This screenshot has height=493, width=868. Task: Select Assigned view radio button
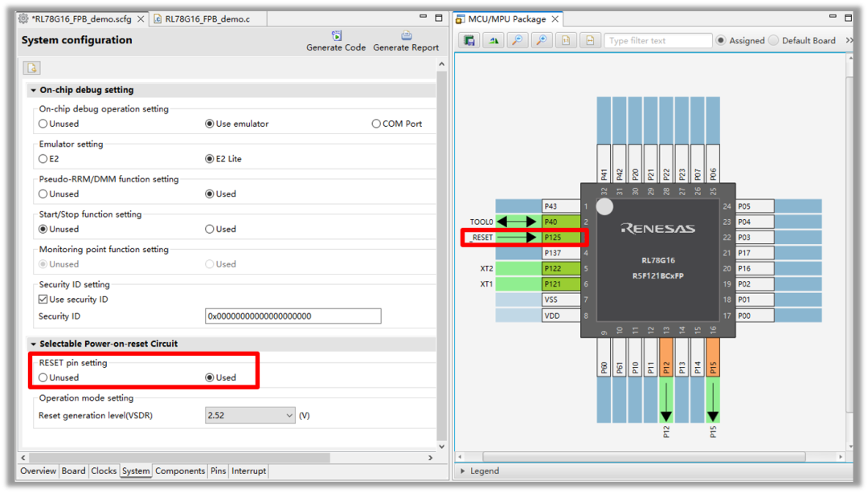(721, 40)
